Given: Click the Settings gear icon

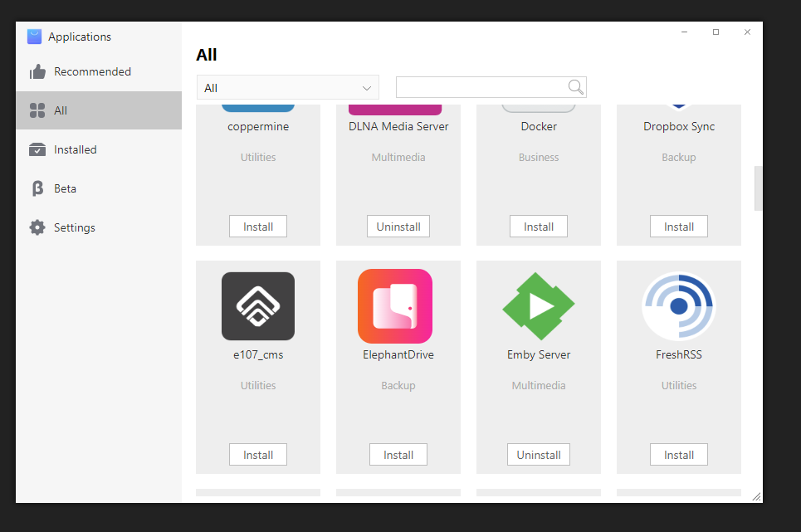Looking at the screenshot, I should point(37,227).
